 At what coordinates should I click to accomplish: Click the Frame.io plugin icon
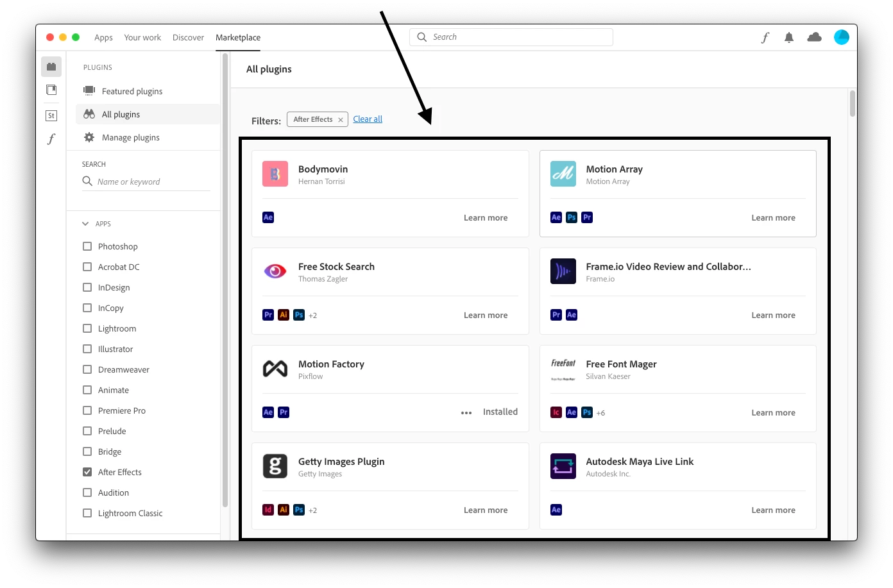point(563,271)
